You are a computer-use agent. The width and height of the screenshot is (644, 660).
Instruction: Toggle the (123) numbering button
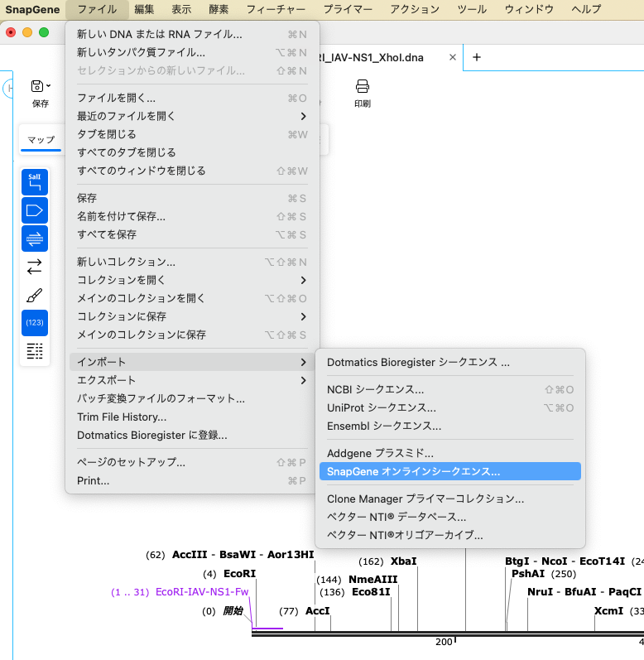pos(35,323)
